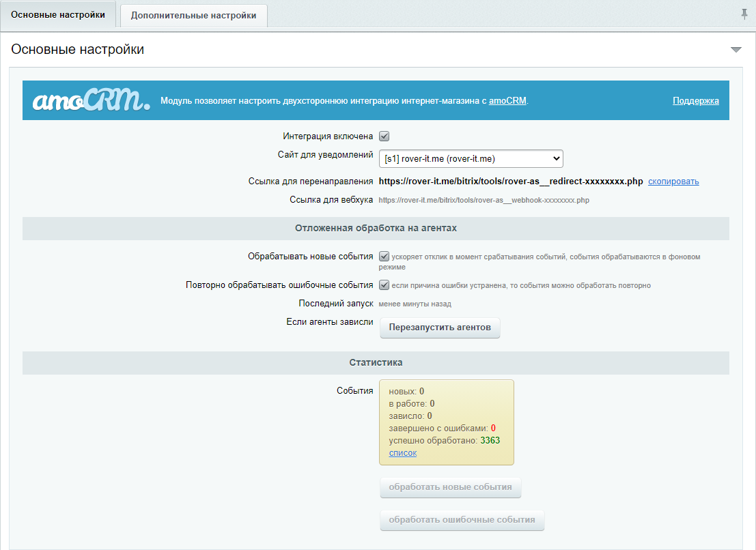Open the Сайт для уведомлений dropdown

(x=471, y=158)
